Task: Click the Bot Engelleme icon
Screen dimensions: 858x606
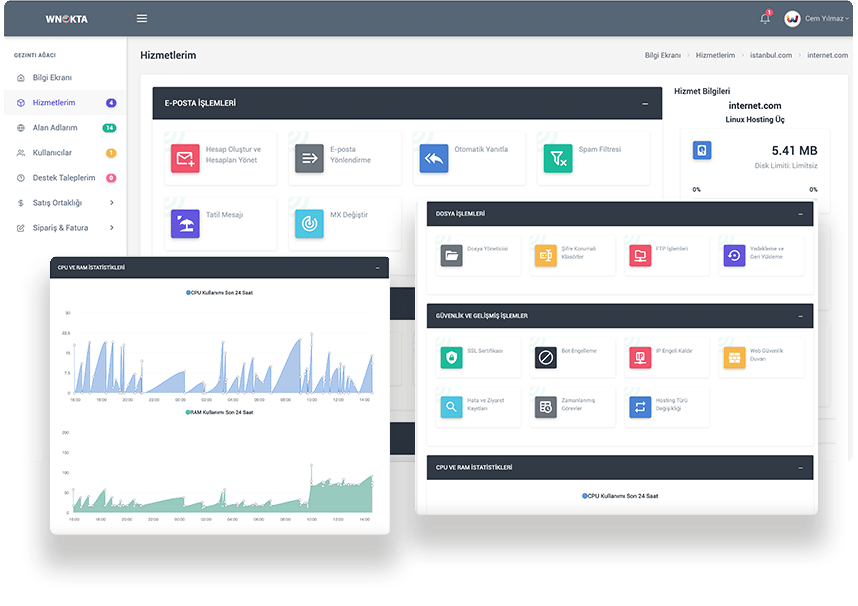Action: 545,357
